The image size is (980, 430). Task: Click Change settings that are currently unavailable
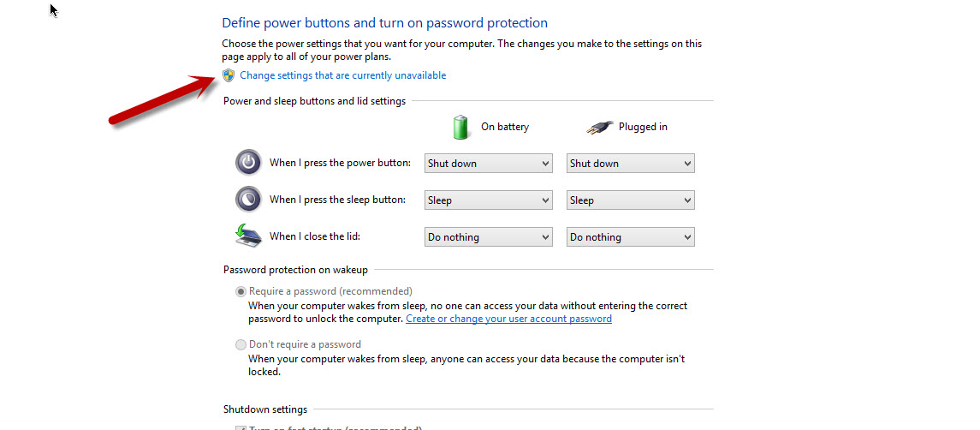point(343,75)
